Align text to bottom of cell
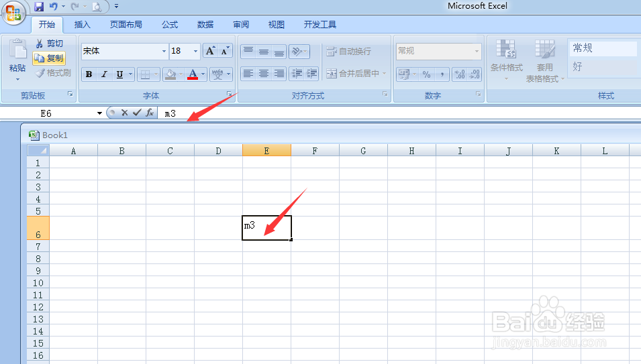641x364 pixels. (279, 52)
